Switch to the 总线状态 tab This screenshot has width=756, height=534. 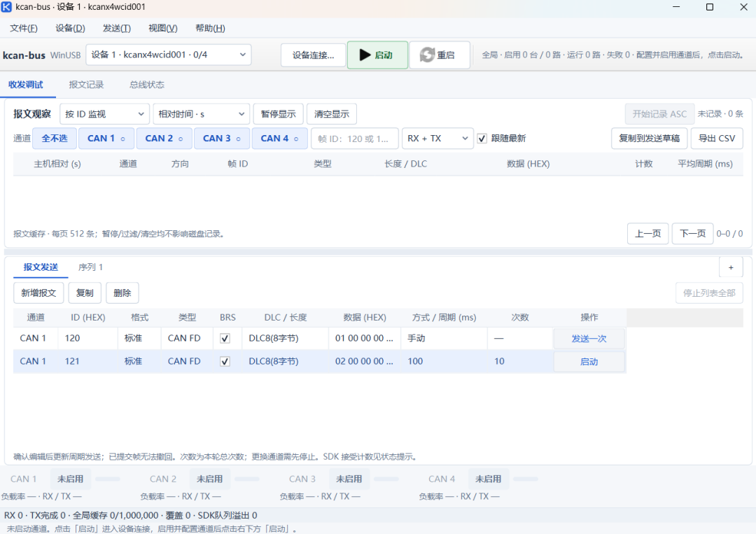[x=147, y=85]
